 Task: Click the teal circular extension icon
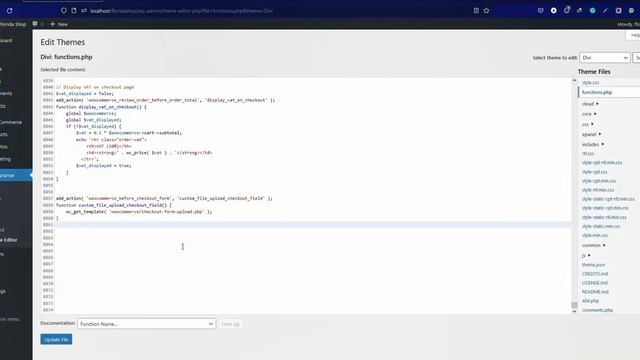[592, 11]
